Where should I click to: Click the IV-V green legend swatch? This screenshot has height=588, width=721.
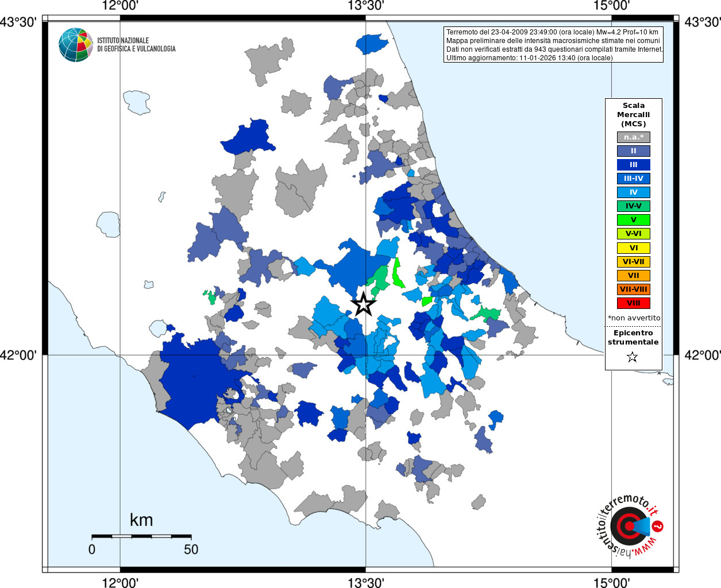[634, 206]
